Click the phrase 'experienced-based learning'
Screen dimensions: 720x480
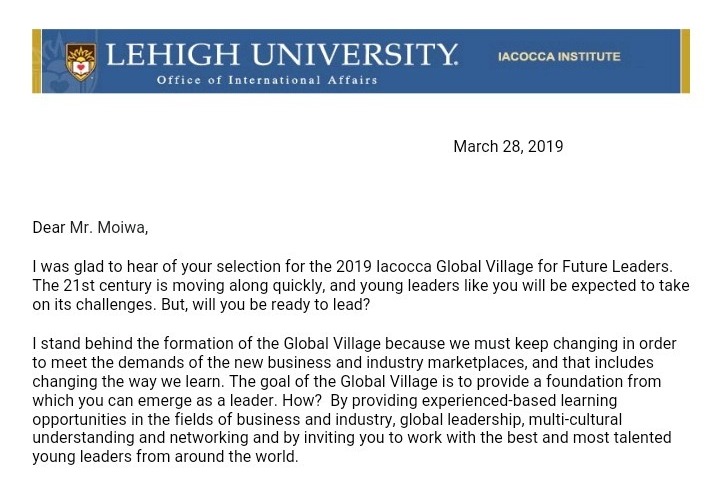[x=519, y=401]
